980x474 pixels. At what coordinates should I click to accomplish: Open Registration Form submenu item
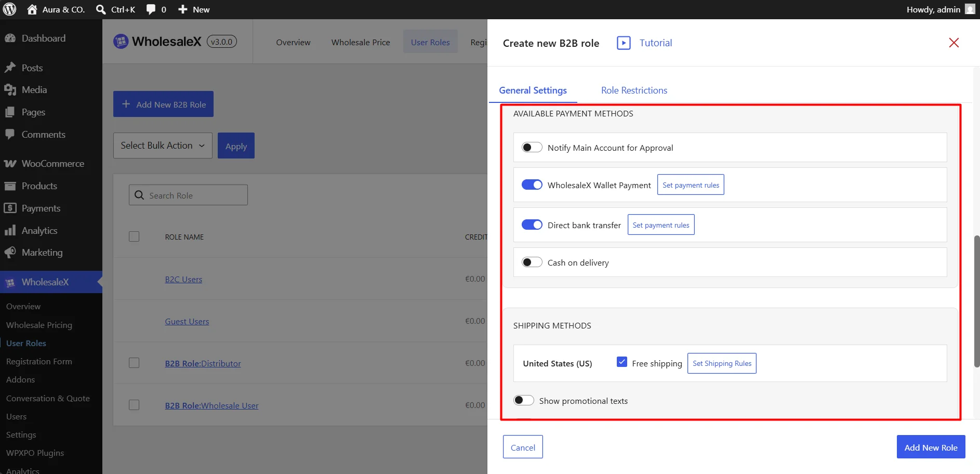click(x=39, y=362)
